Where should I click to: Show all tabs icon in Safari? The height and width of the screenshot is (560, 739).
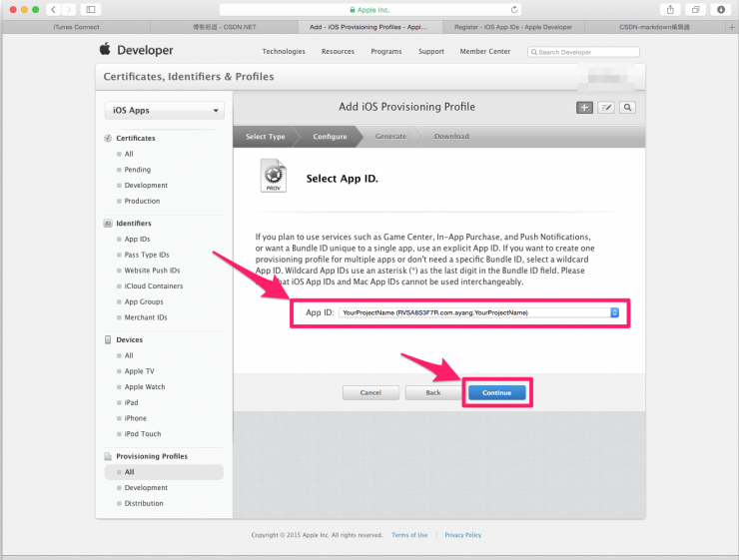click(696, 9)
